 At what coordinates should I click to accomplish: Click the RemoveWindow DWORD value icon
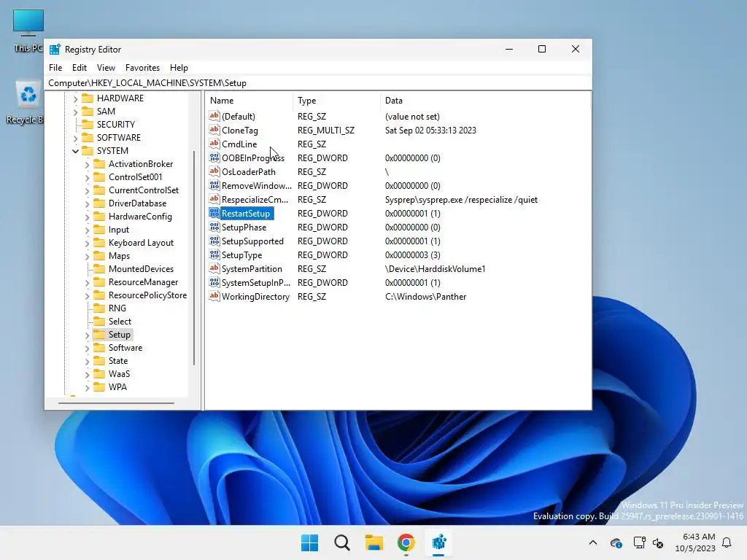pyautogui.click(x=214, y=185)
